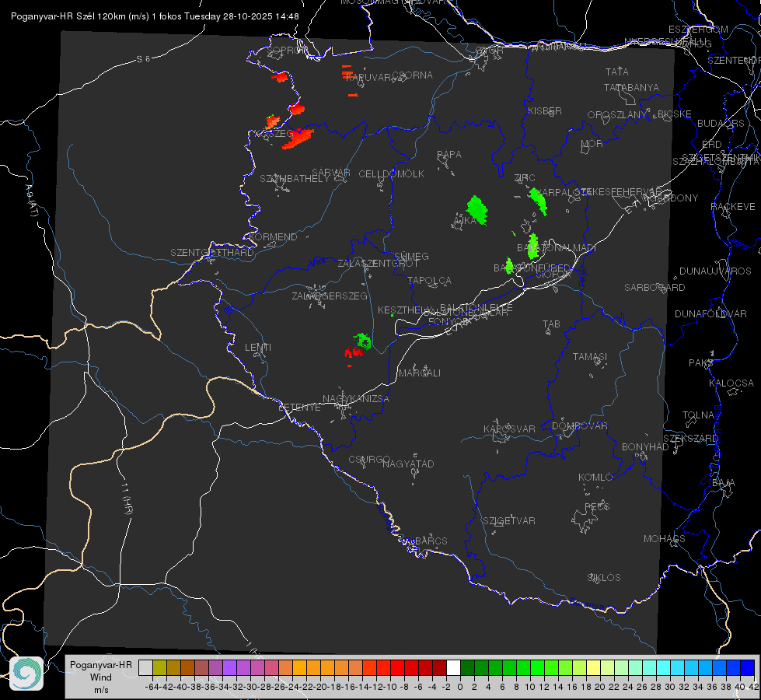Click the "m/s" unit label in the legend
761x700 pixels.
pyautogui.click(x=101, y=690)
